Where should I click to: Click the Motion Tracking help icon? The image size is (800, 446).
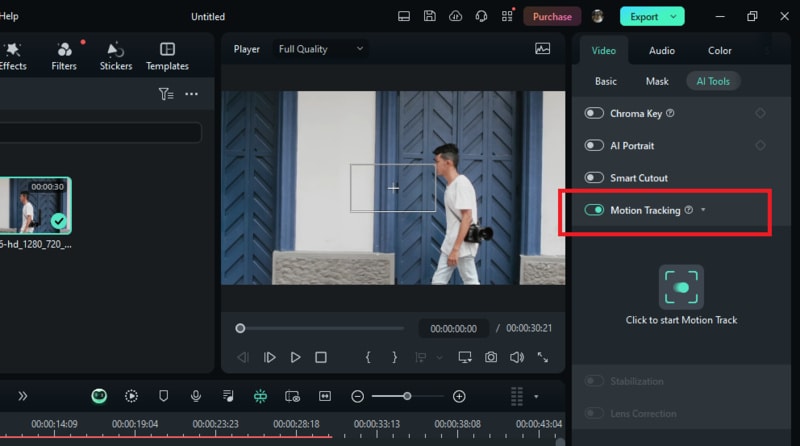tap(689, 210)
